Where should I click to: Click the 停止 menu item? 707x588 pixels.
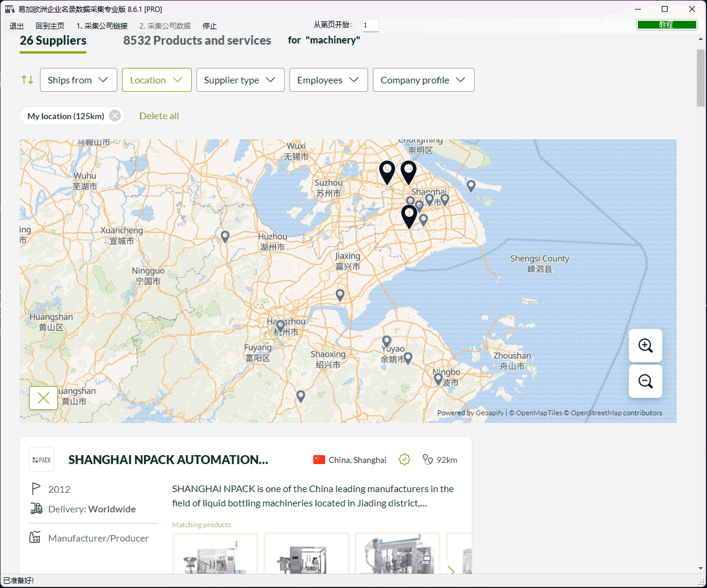click(210, 26)
